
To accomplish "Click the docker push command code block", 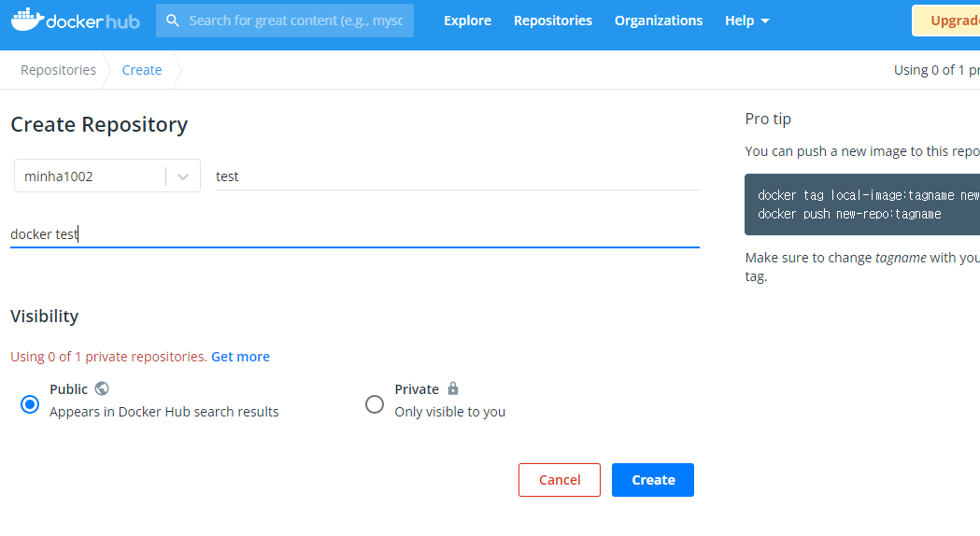I will 862,205.
